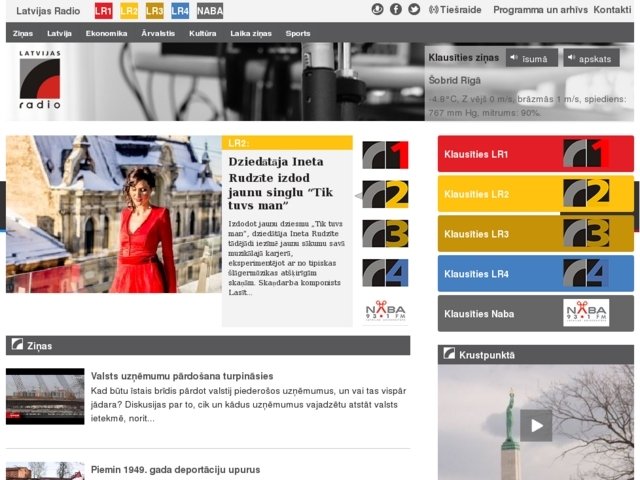Image resolution: width=640 pixels, height=480 pixels.
Task: Click the Krustpunktā section header
Action: point(536,355)
